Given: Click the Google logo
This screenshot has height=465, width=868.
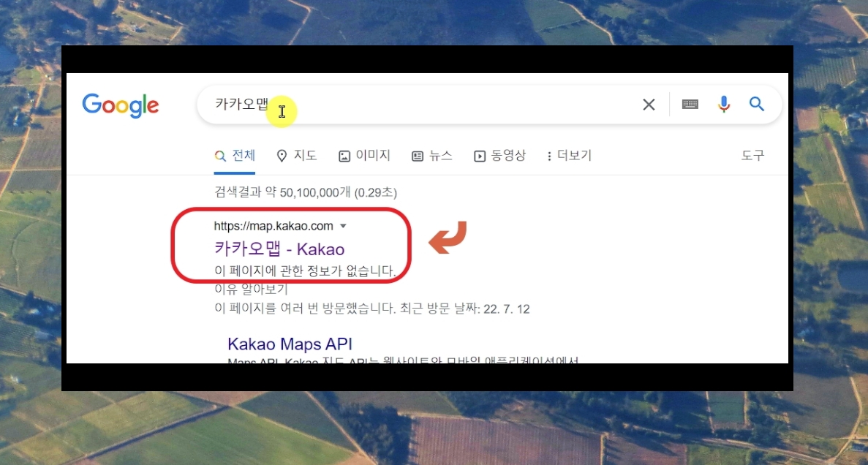Looking at the screenshot, I should (121, 105).
